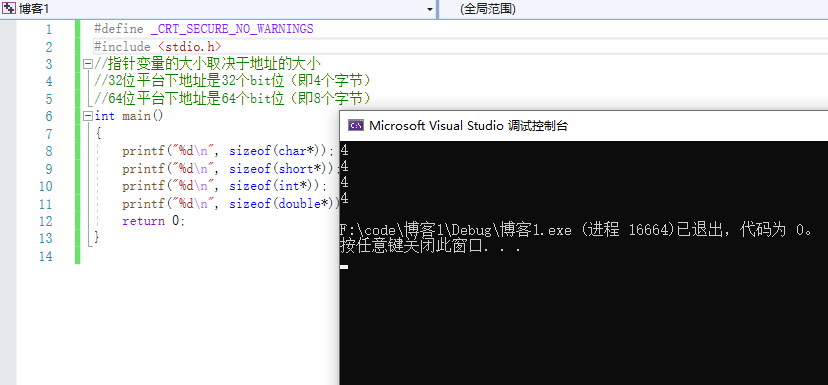This screenshot has height=385, width=828.
Task: Click the 64位平台 comment on line 5
Action: (x=233, y=99)
